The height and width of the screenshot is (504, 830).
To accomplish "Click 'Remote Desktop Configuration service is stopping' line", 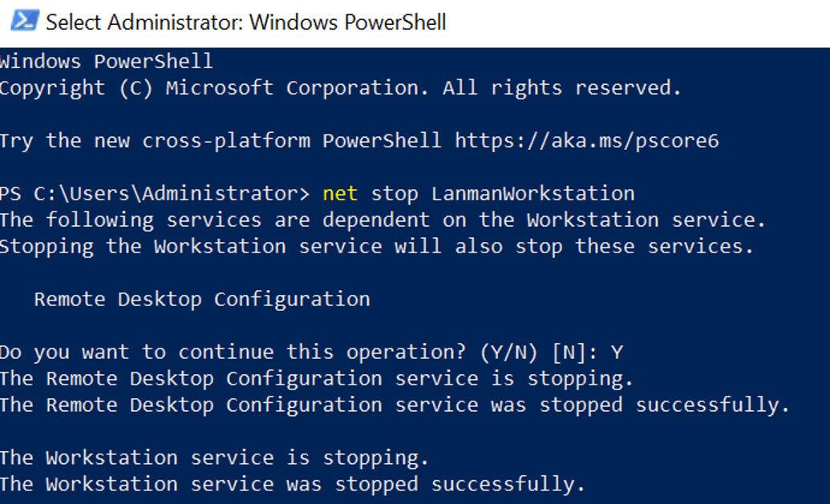I will pyautogui.click(x=317, y=379).
